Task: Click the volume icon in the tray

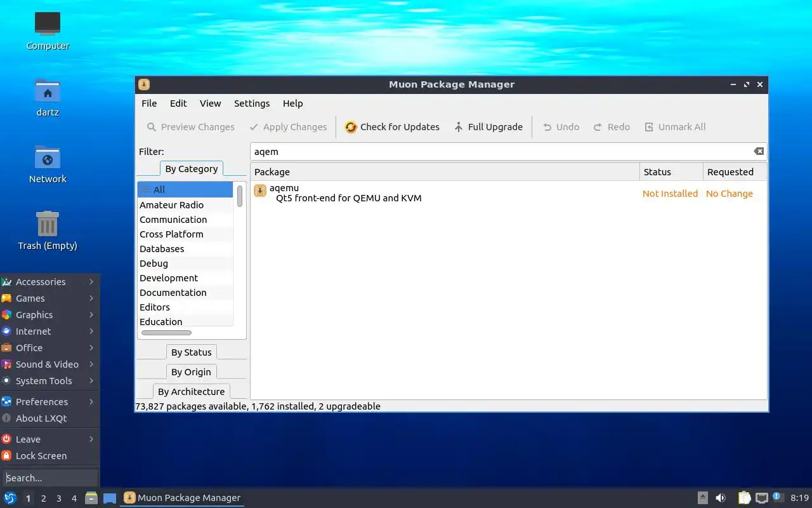Action: pos(721,498)
